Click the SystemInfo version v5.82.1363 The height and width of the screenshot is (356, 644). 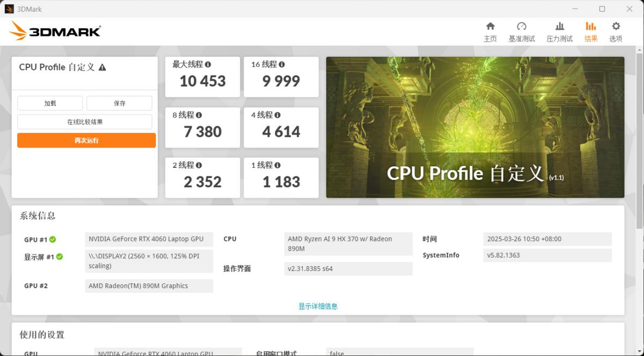click(x=547, y=255)
